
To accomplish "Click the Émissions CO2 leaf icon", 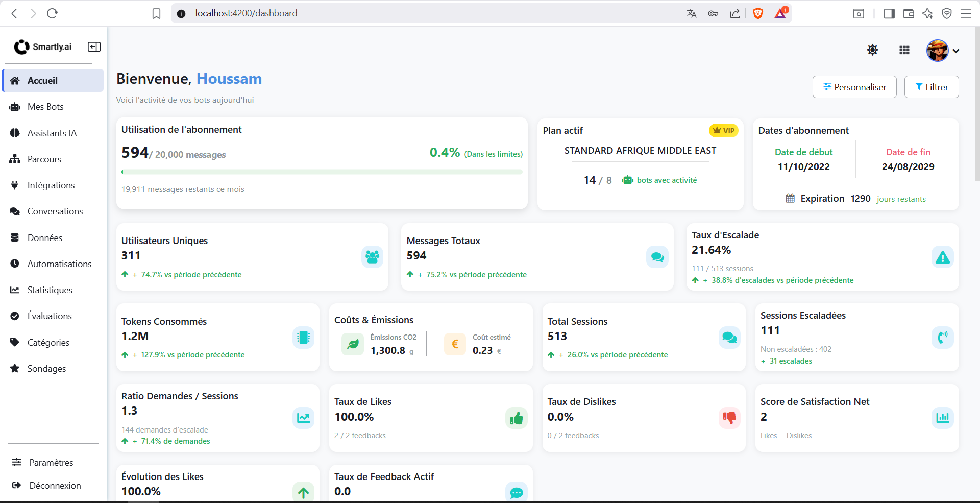I will [353, 344].
